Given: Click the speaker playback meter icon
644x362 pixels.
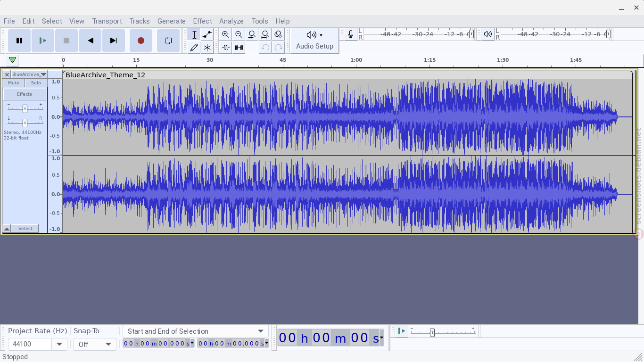Looking at the screenshot, I should pyautogui.click(x=488, y=34).
